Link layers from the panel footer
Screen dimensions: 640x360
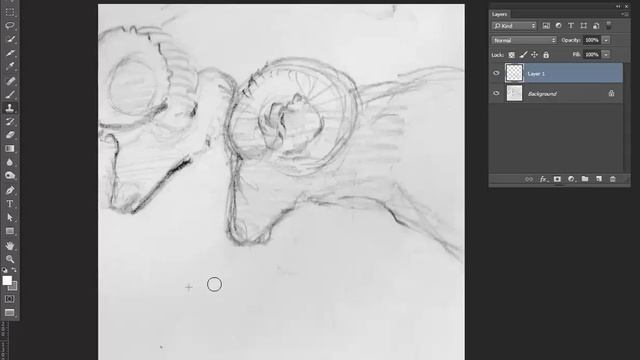(x=529, y=179)
